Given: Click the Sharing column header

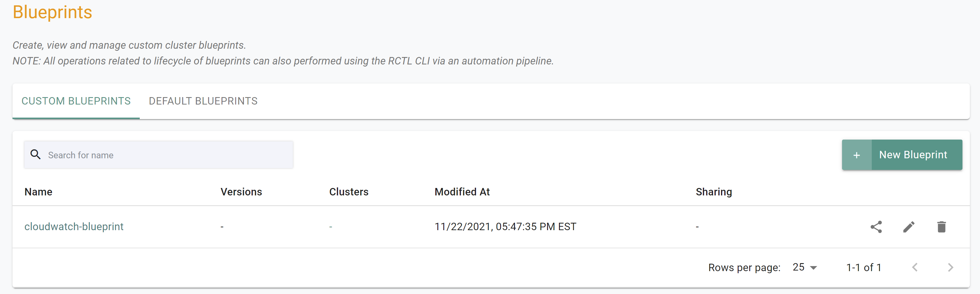Looking at the screenshot, I should pos(713,192).
